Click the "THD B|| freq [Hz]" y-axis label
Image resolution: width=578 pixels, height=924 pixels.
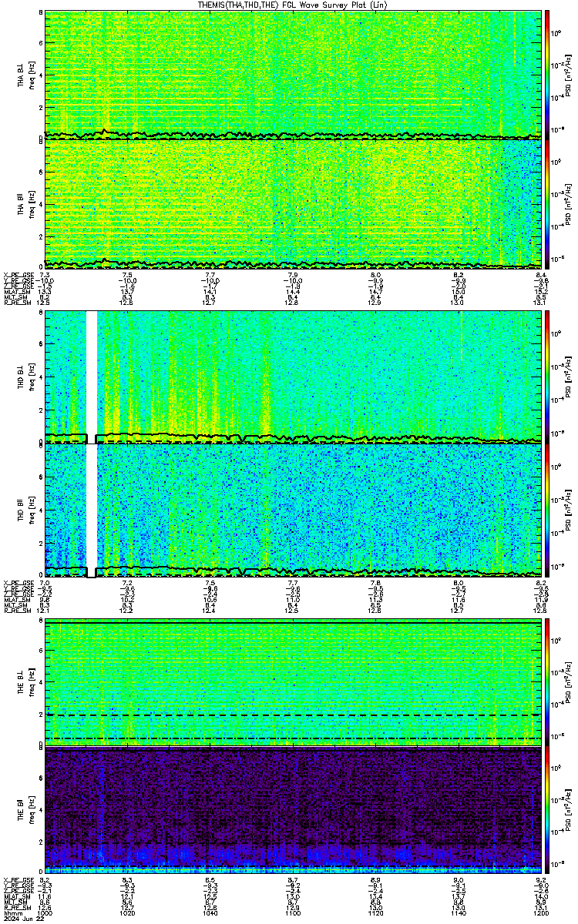click(25, 510)
